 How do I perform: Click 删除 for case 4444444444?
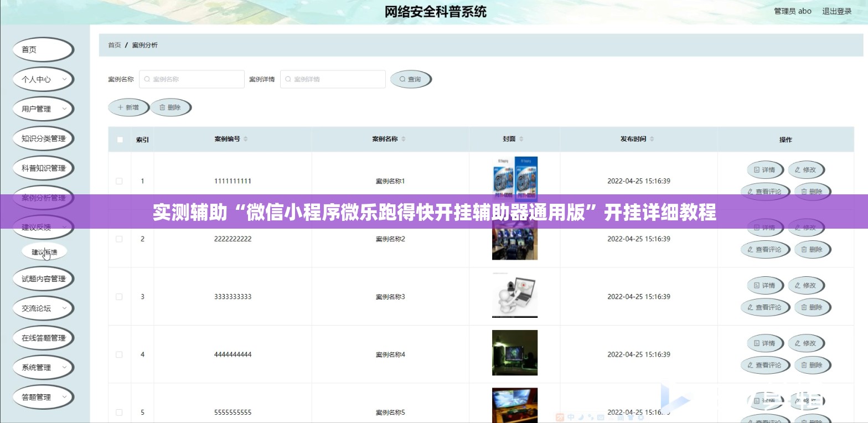pos(812,365)
